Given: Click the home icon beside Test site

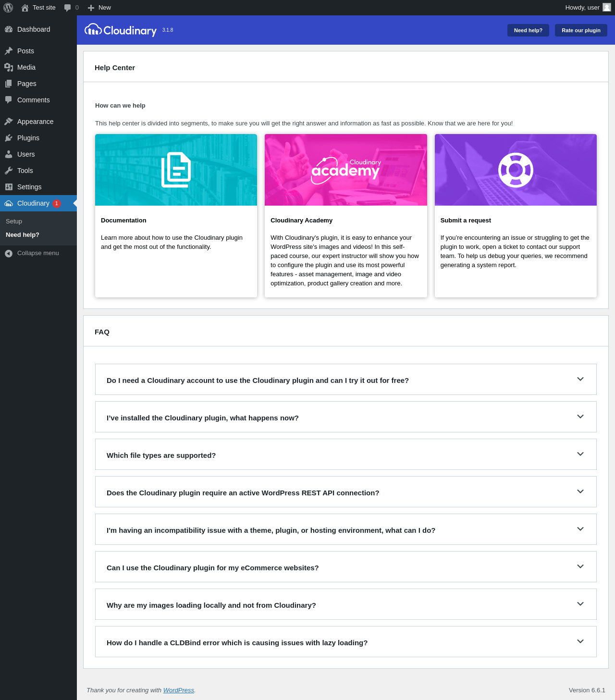Looking at the screenshot, I should 25,8.
